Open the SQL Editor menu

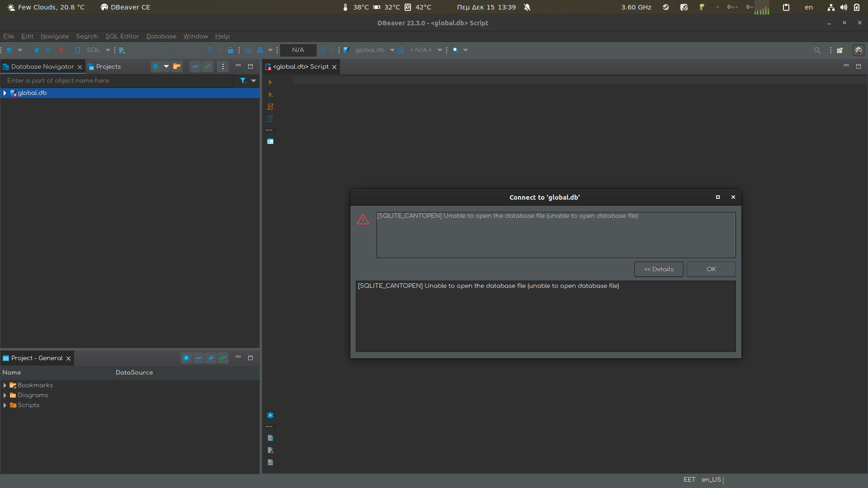click(122, 36)
